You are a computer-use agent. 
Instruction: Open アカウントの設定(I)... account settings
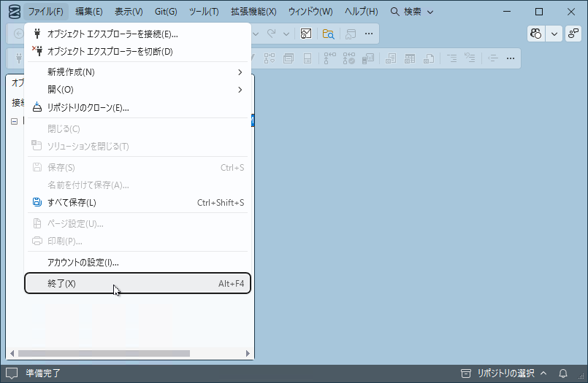[83, 262]
